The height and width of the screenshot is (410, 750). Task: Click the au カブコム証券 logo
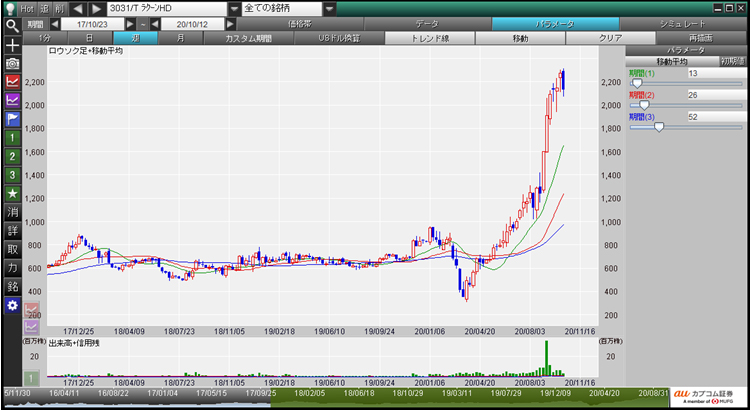[706, 398]
